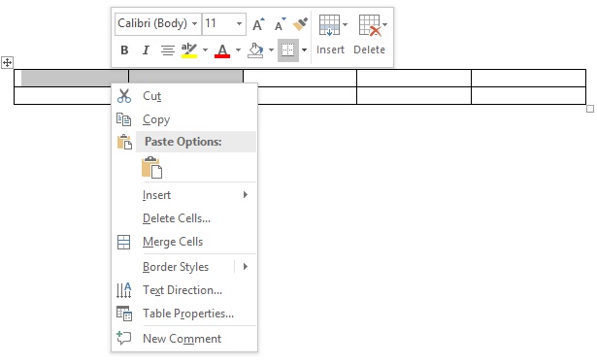
Task: Open Text Direction... dialog
Action: coord(184,290)
